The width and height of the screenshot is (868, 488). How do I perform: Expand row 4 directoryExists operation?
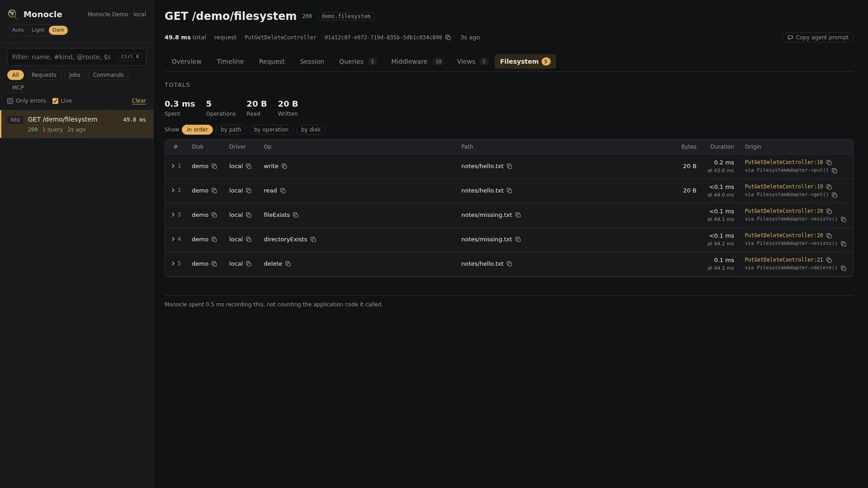click(x=173, y=239)
